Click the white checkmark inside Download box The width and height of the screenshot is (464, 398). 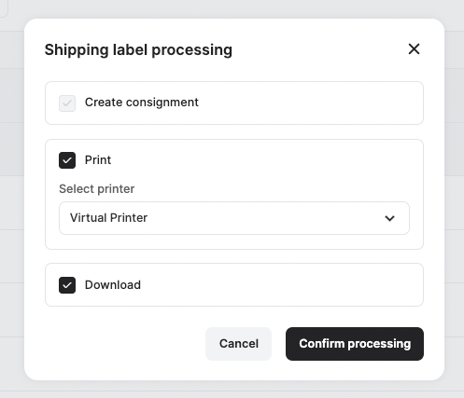[x=67, y=285]
